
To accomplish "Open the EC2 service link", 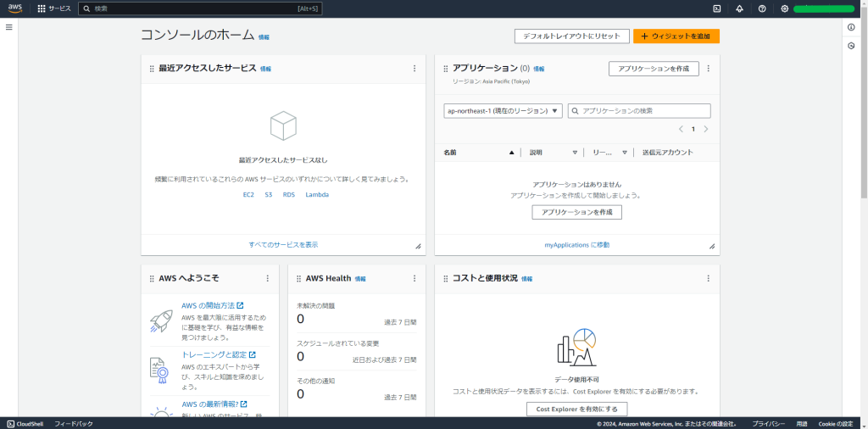I will click(248, 194).
